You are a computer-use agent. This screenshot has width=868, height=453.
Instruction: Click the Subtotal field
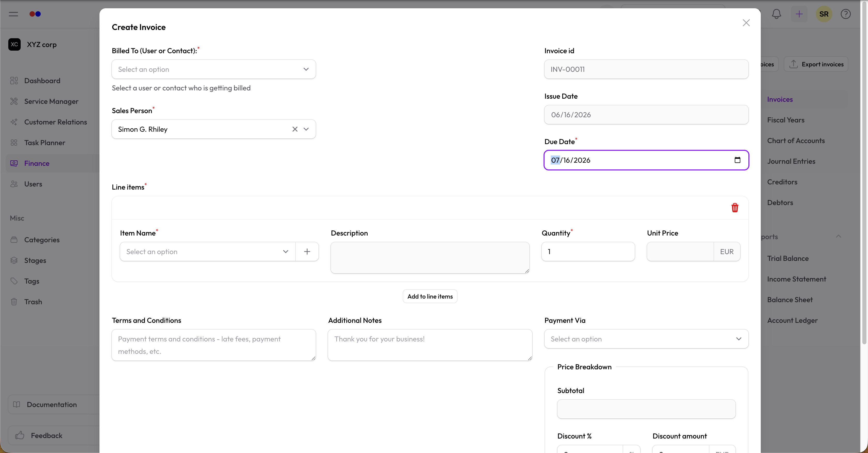646,409
